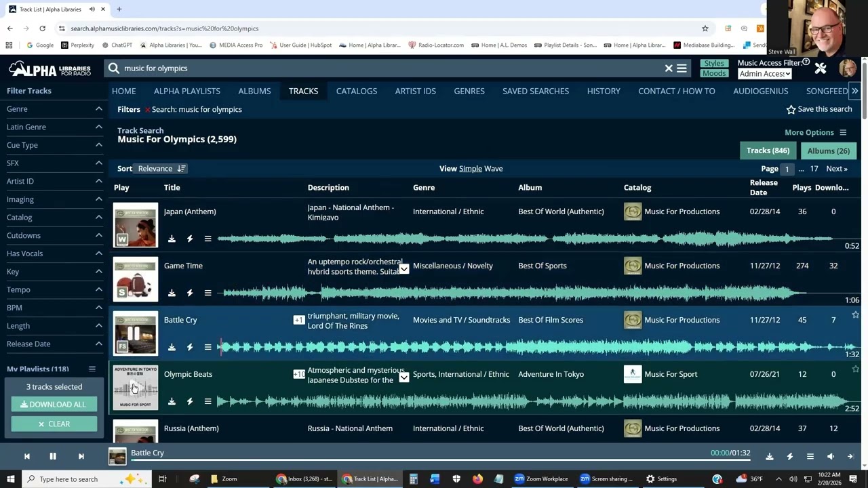Open the Albums tab
Viewport: 868px width, 488px height.
point(254,91)
